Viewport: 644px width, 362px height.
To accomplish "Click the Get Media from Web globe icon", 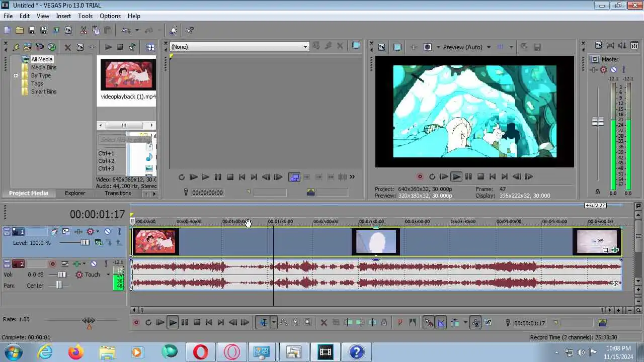I will pos(52,47).
